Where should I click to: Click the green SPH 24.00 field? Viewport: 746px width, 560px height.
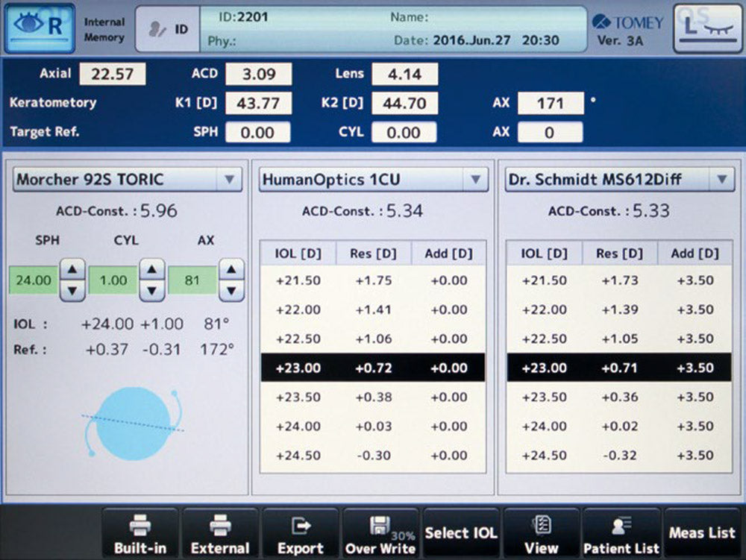[34, 280]
